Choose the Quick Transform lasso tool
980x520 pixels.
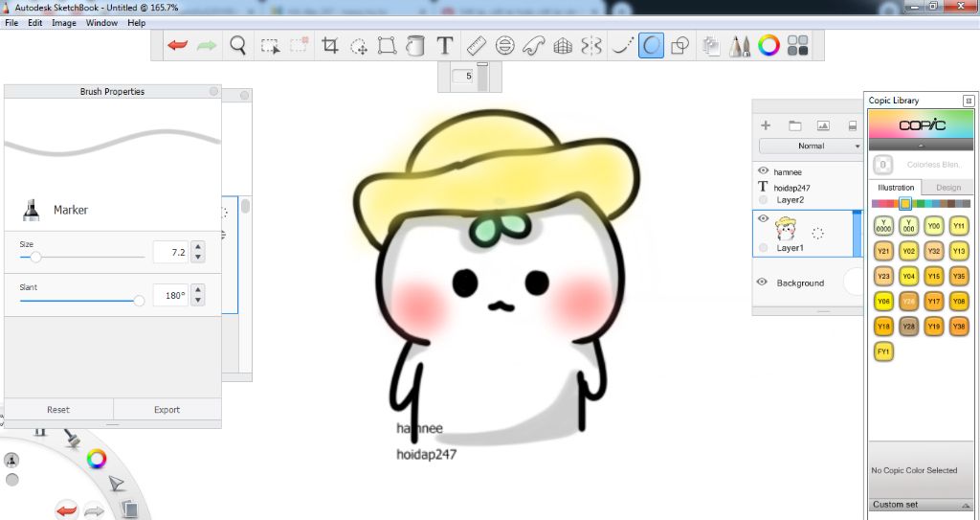(x=359, y=46)
